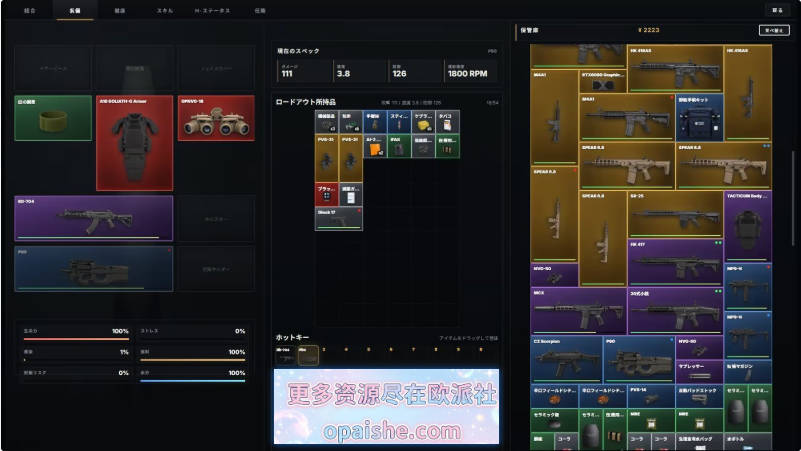The image size is (801, 451).
Task: Select the 生理食塩水バッグ saline bag item
Action: tap(699, 441)
